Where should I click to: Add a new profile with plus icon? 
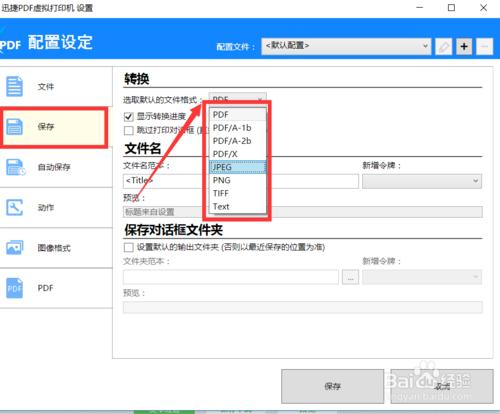point(464,46)
